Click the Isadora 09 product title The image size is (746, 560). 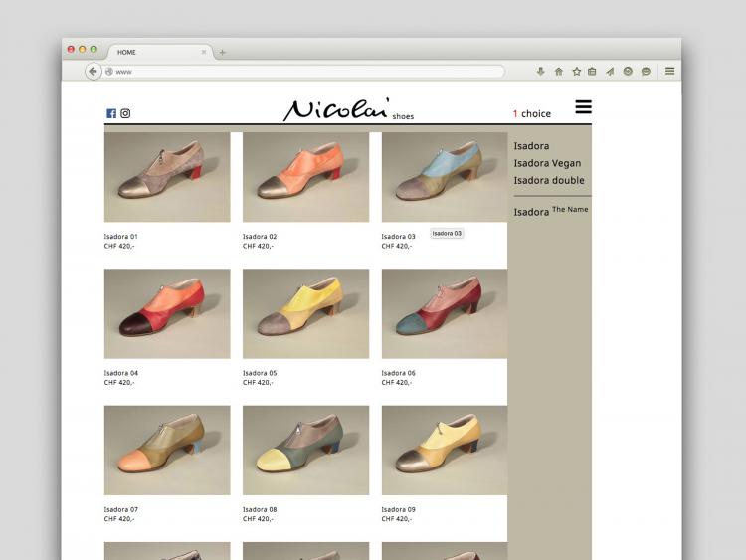point(398,509)
